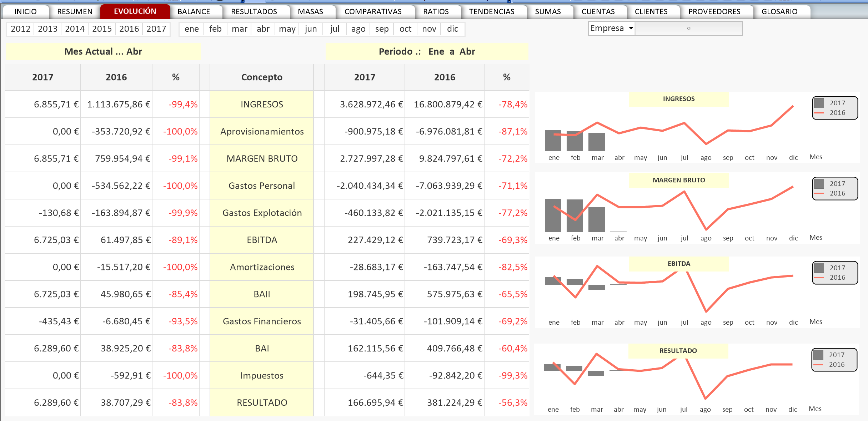Viewport: 868px width, 421px height.
Task: Go to the BALANCE tab
Action: 194,11
